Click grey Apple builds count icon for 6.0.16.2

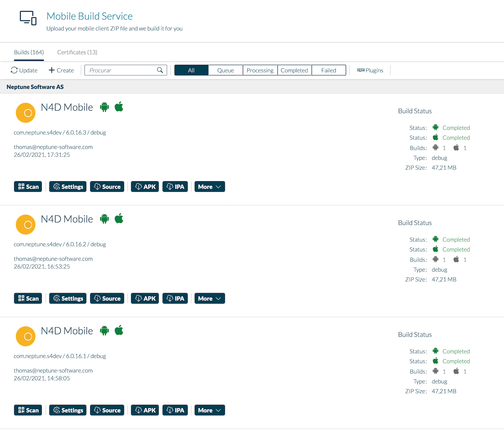[456, 259]
